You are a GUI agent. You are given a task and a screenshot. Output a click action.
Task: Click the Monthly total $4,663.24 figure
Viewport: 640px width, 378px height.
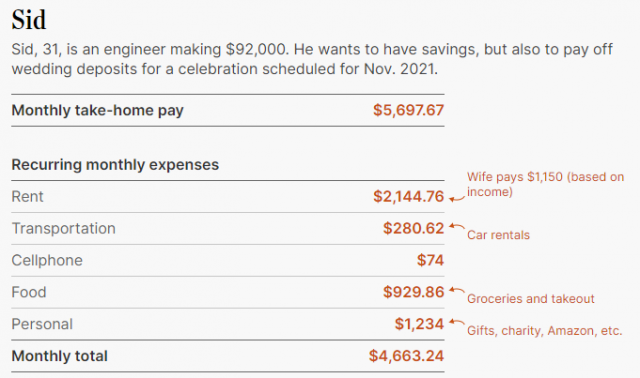coord(406,356)
